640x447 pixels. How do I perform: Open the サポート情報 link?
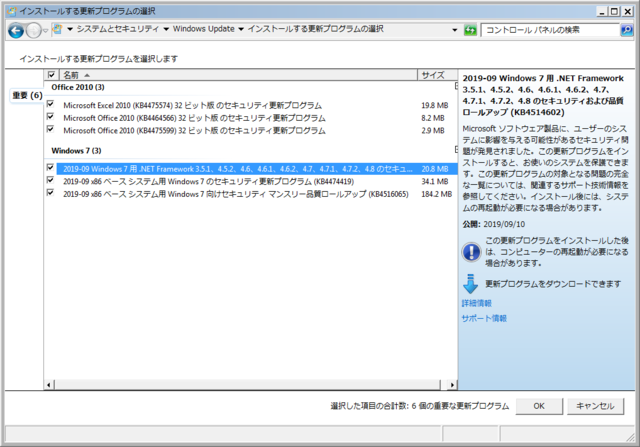click(484, 318)
